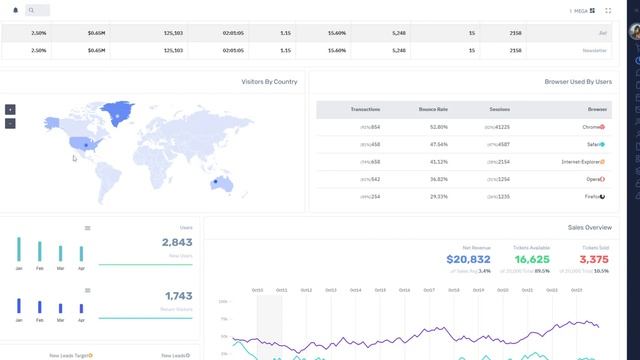This screenshot has width=640, height=360.
Task: Select Firefox bounce rate 29.33%
Action: 439,197
